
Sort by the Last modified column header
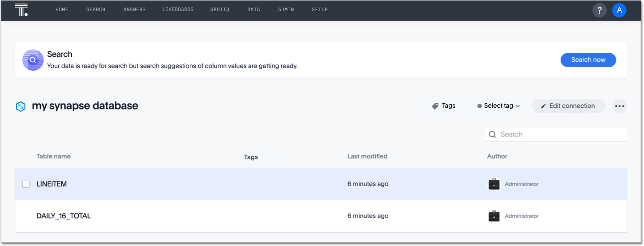point(367,157)
